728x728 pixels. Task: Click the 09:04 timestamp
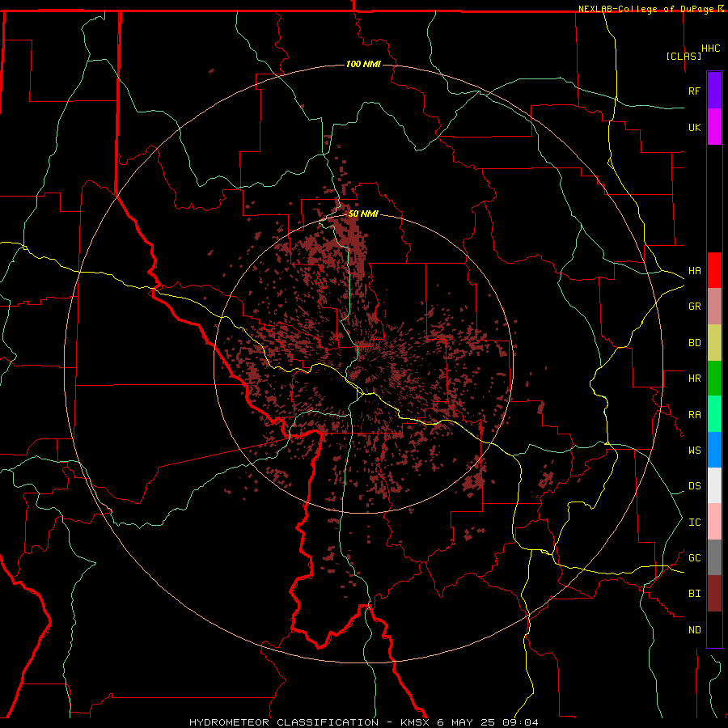coord(520,722)
